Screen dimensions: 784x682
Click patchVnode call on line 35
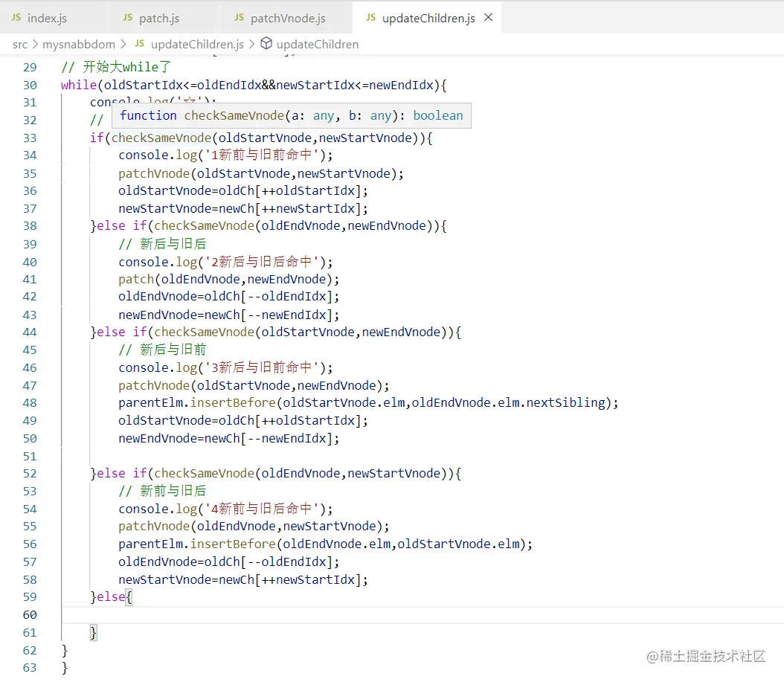261,173
